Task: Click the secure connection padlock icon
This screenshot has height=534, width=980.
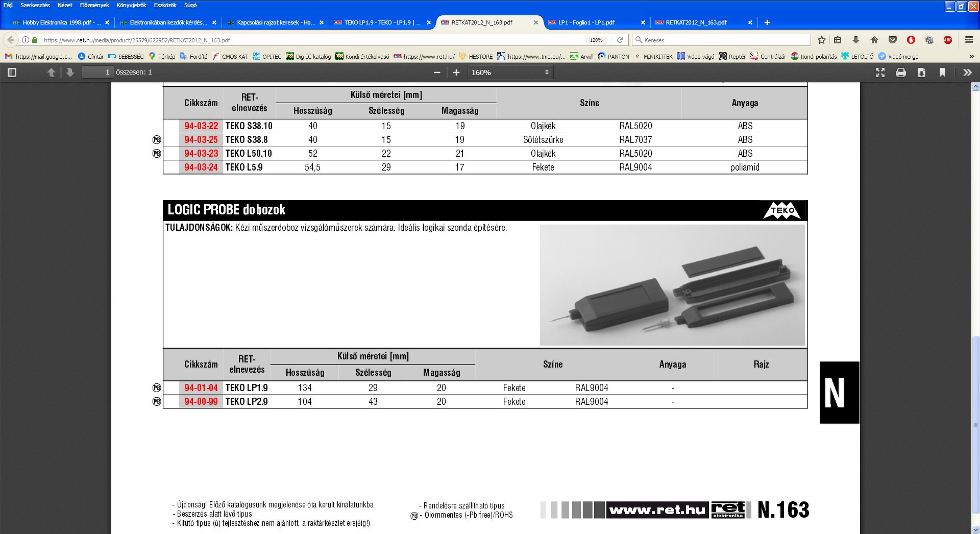Action: (35, 40)
